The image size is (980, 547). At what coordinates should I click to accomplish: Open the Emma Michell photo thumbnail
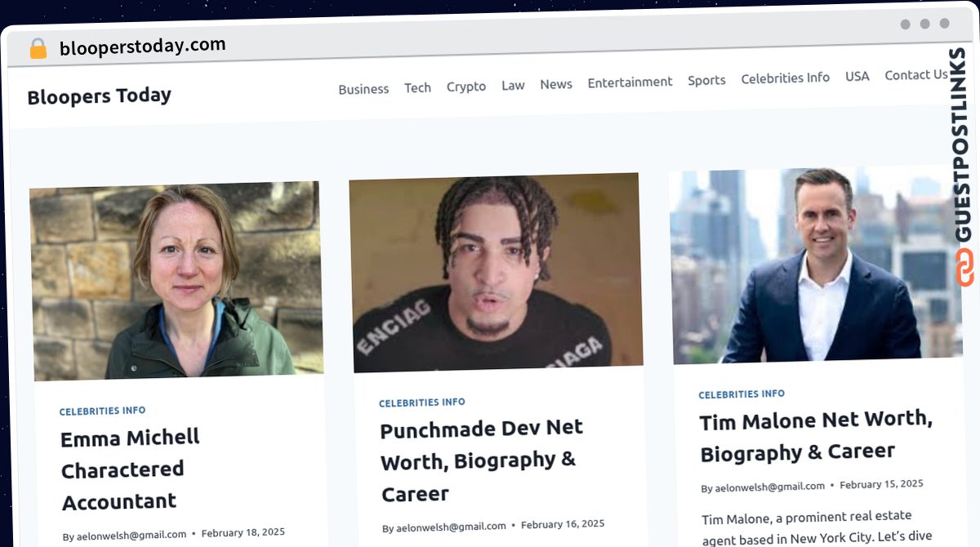(176, 281)
